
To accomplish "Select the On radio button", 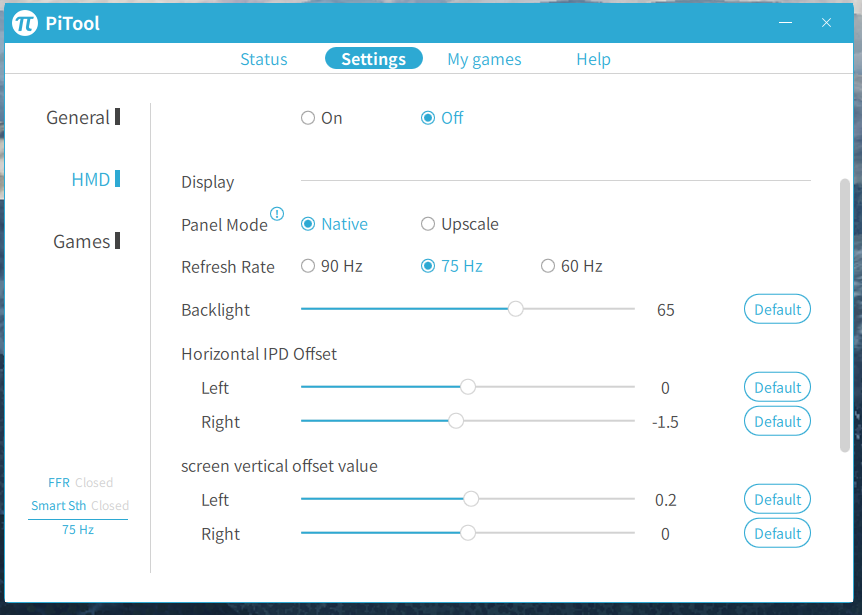I will tap(308, 118).
